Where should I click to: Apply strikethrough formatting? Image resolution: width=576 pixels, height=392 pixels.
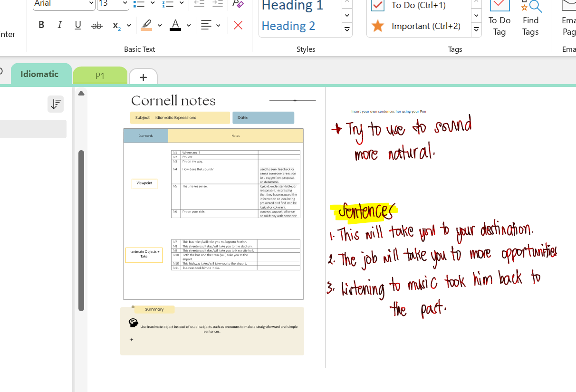tap(97, 25)
